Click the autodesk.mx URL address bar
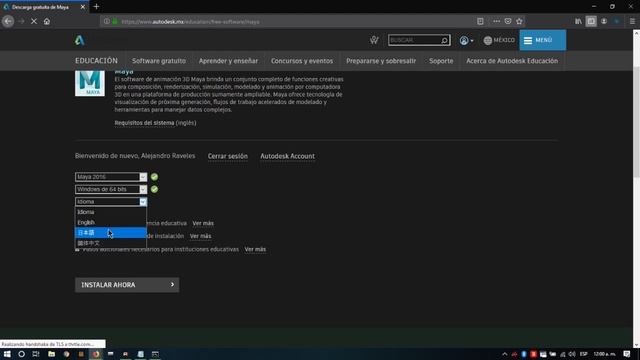 coord(286,21)
